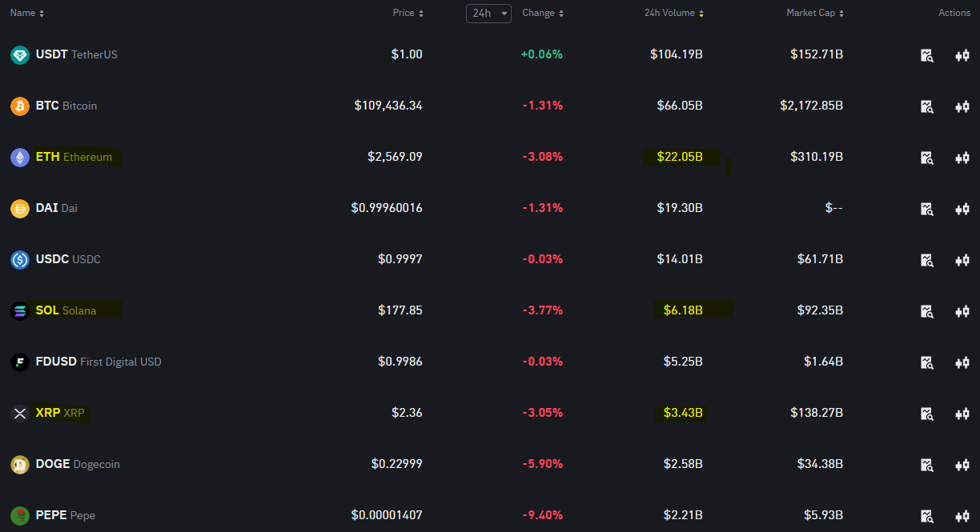Click the $2,172.85B market cap value
Image resolution: width=980 pixels, height=532 pixels.
point(812,106)
